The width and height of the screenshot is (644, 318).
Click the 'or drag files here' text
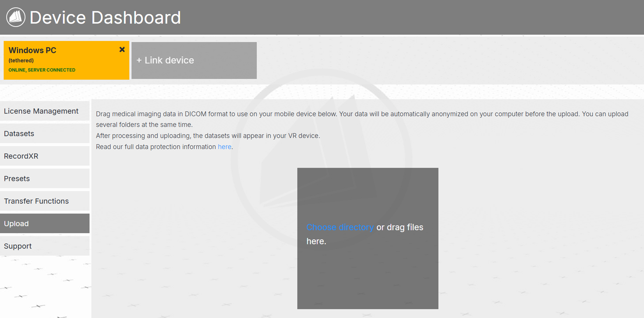(x=400, y=227)
